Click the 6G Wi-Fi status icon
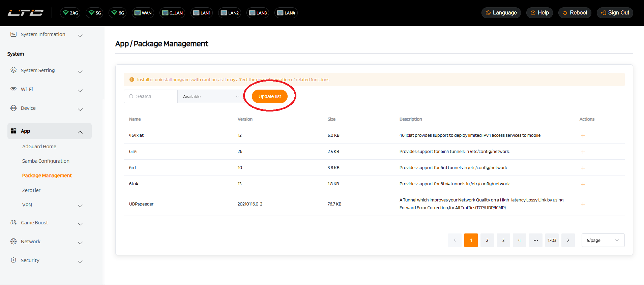 pos(118,13)
